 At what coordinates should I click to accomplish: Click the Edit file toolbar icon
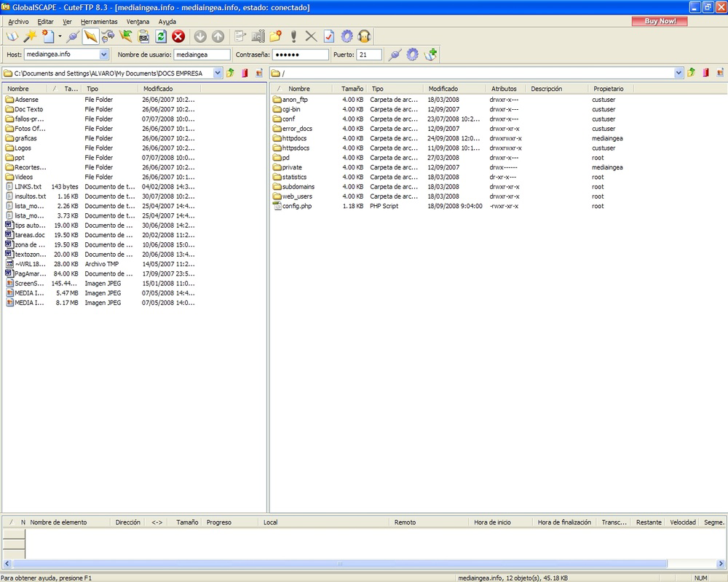point(240,36)
